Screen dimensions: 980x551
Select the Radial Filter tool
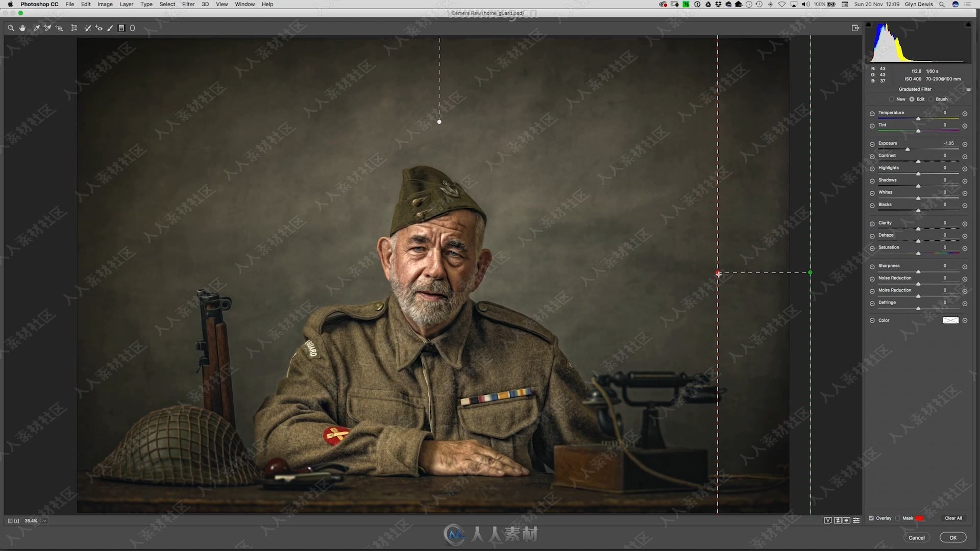[x=132, y=28]
